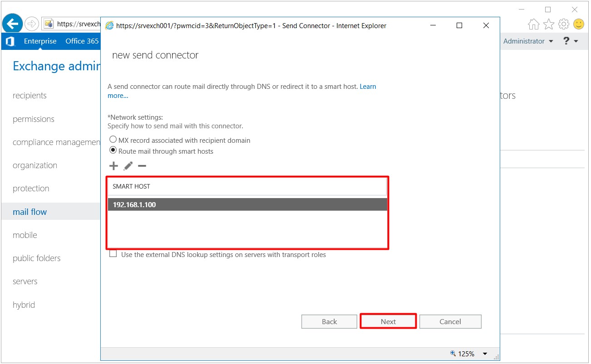Screen dimensions: 591x364
Task: Click the IE icon in popup title bar
Action: coord(109,26)
